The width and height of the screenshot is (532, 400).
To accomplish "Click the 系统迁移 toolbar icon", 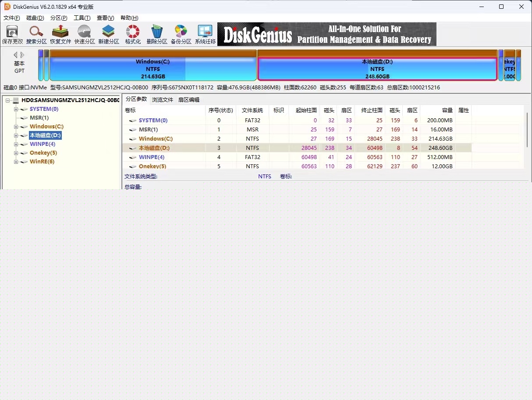I will 205,35.
